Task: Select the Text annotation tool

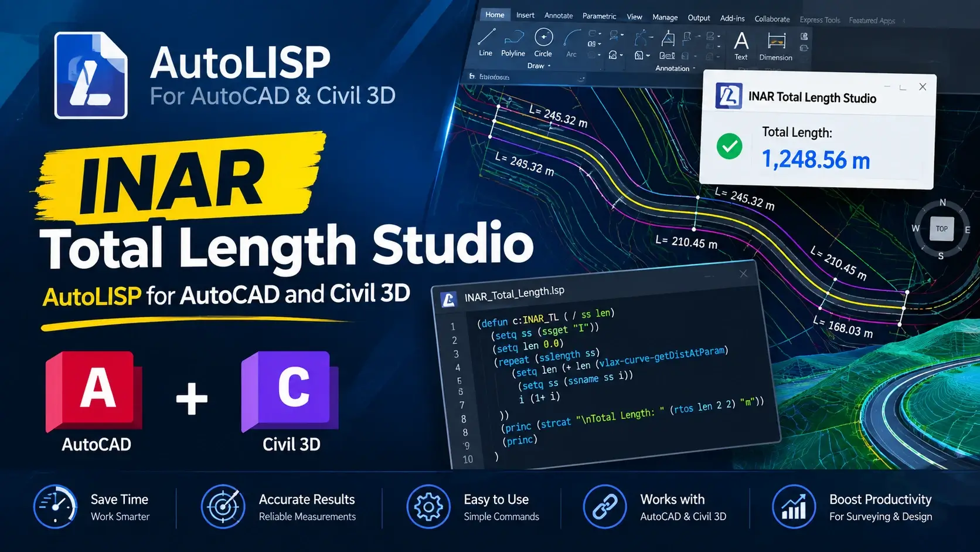Action: (741, 46)
